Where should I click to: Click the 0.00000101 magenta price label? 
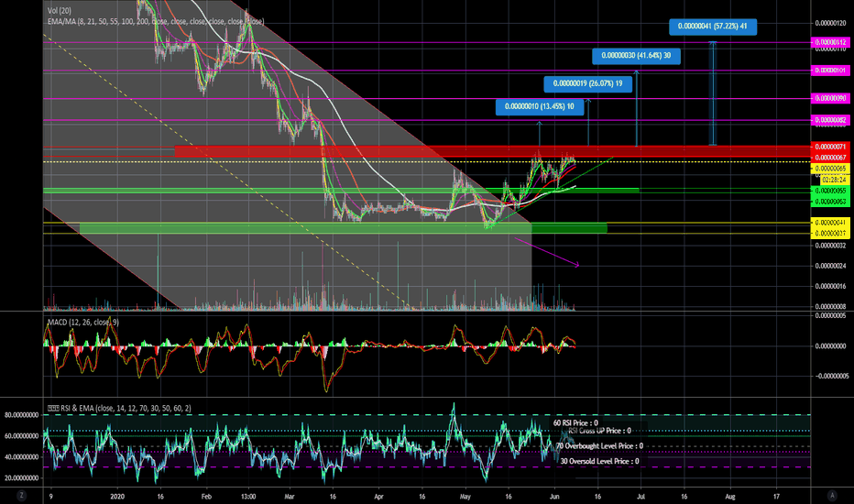pyautogui.click(x=830, y=71)
